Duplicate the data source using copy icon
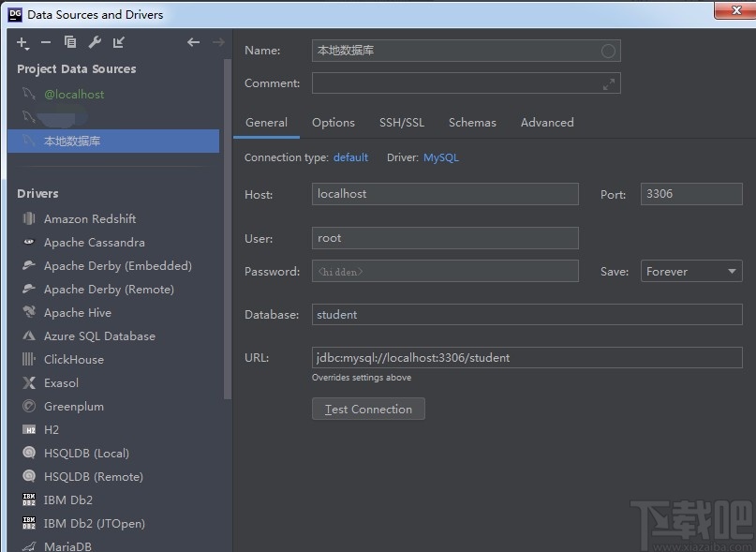Image resolution: width=756 pixels, height=552 pixels. (x=70, y=42)
